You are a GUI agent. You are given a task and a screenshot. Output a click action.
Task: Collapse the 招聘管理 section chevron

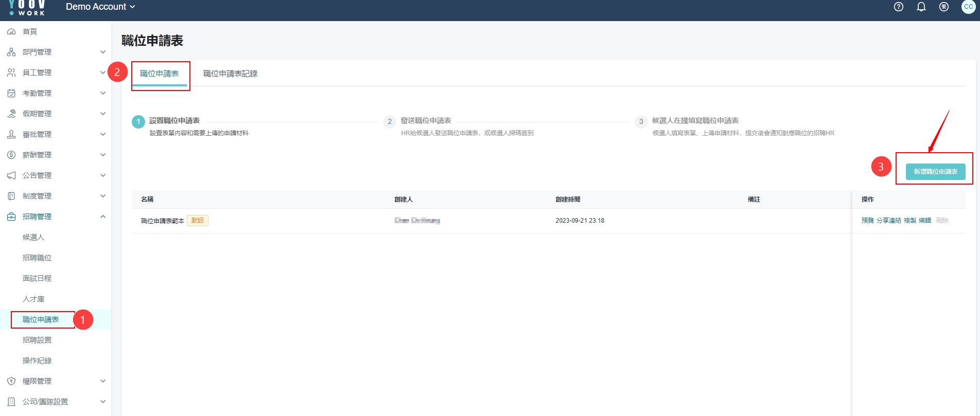point(103,216)
